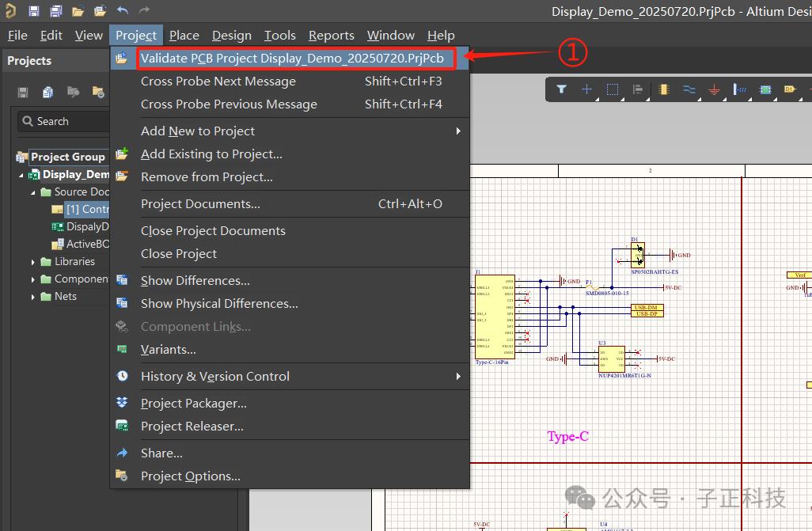Screen dimensions: 812x531
Task: Open the View menu
Action: [89, 36]
